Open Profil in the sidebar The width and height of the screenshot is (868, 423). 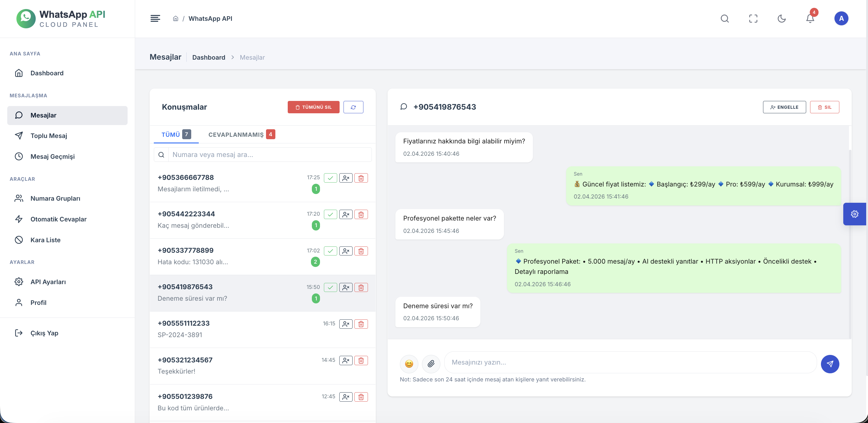67,302
